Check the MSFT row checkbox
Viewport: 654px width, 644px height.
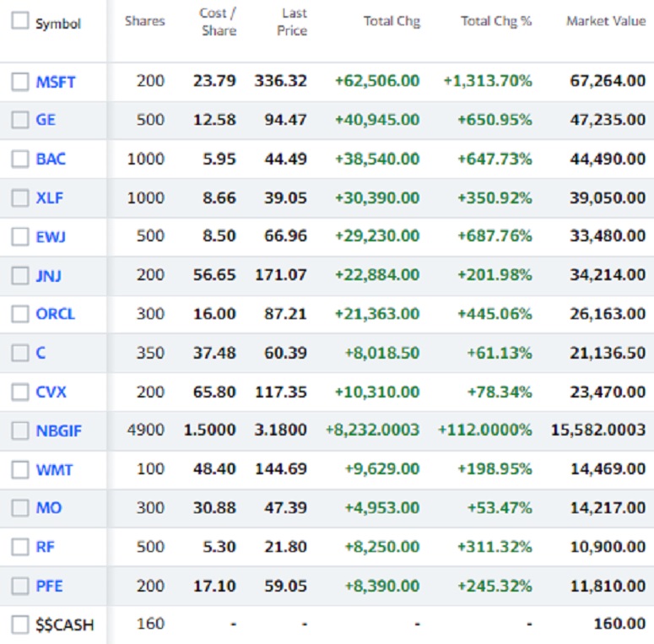coord(20,82)
